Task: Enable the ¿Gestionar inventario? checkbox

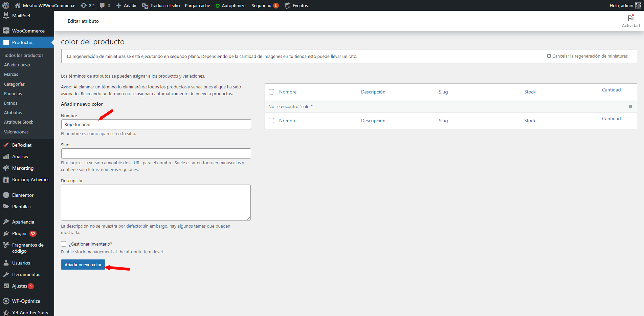Action: coord(64,244)
